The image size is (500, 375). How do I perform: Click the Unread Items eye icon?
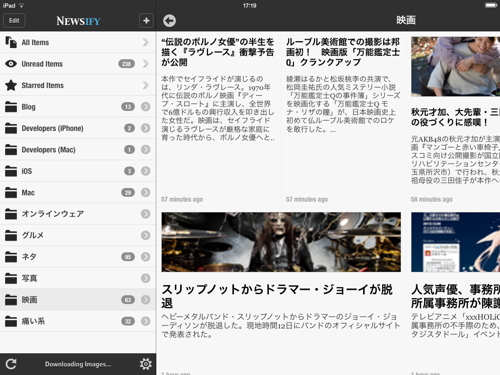pyautogui.click(x=11, y=64)
